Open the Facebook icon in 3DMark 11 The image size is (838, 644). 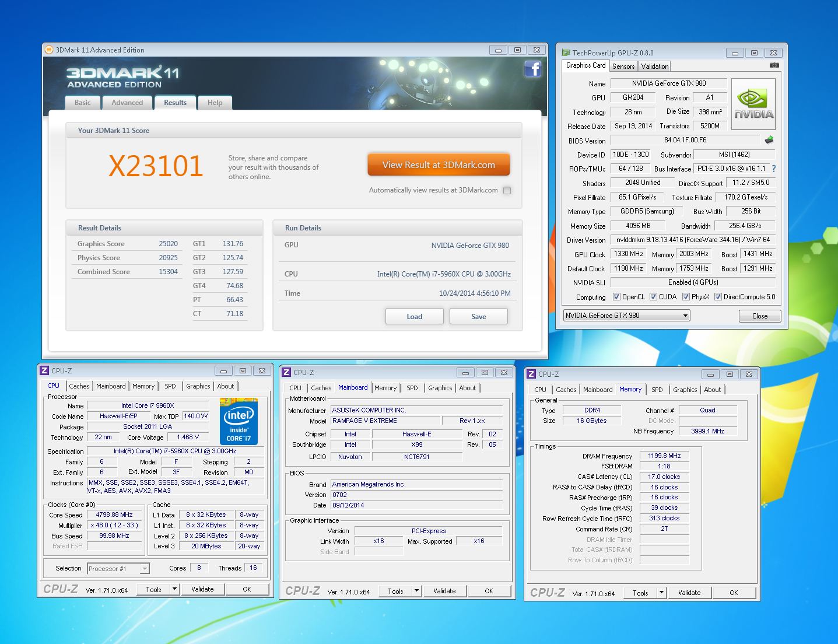point(533,69)
